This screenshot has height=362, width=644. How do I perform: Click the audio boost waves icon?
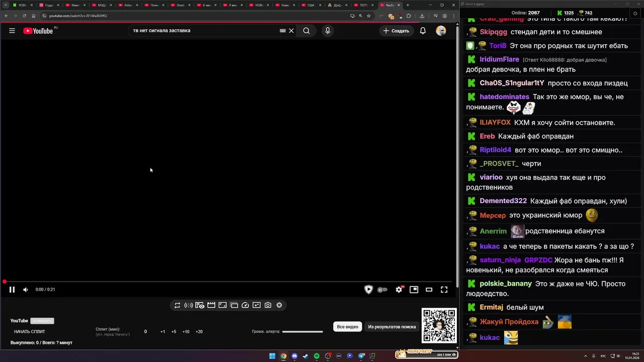pyautogui.click(x=188, y=305)
